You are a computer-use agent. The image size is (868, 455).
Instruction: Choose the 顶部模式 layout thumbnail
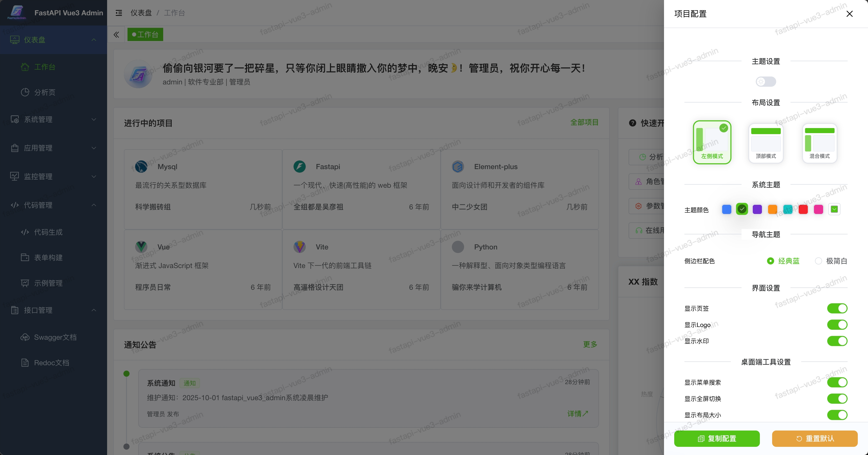(765, 143)
